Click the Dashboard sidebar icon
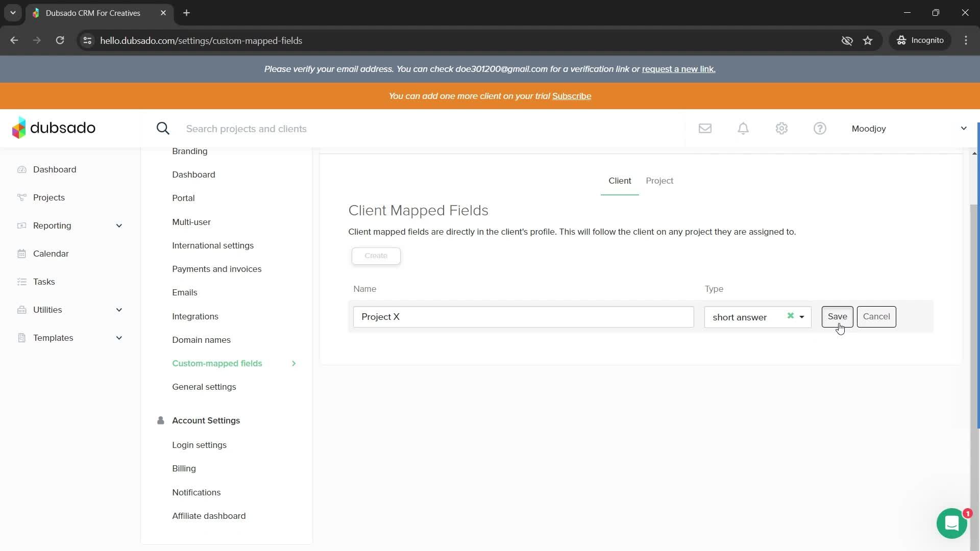This screenshot has height=551, width=980. 21,169
